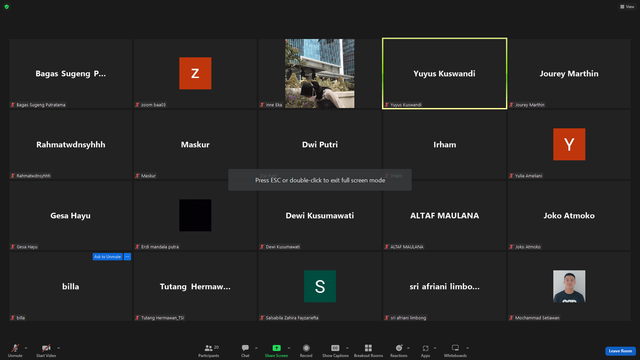The image size is (640, 360).
Task: Click the orange Z avatar of zoom baa03
Action: pyautogui.click(x=195, y=73)
